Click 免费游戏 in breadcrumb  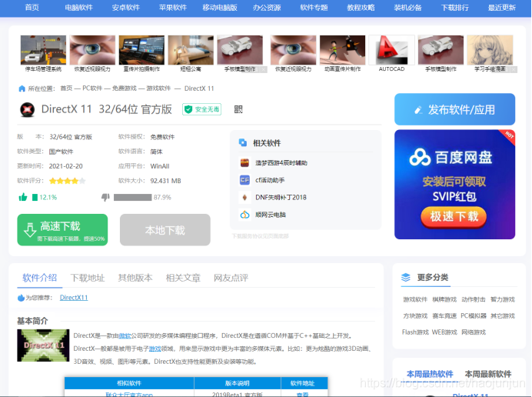125,88
